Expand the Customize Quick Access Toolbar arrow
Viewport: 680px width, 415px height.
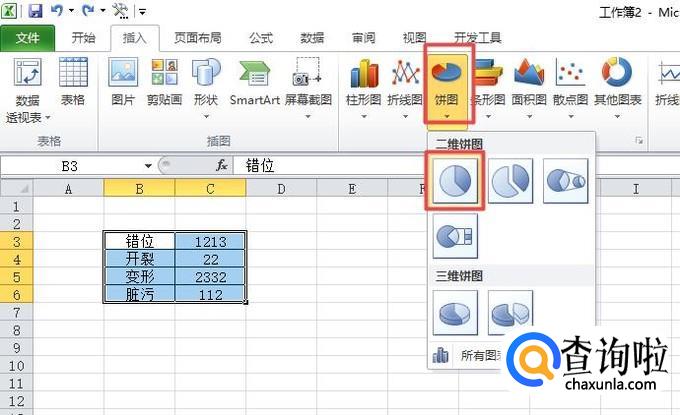143,12
